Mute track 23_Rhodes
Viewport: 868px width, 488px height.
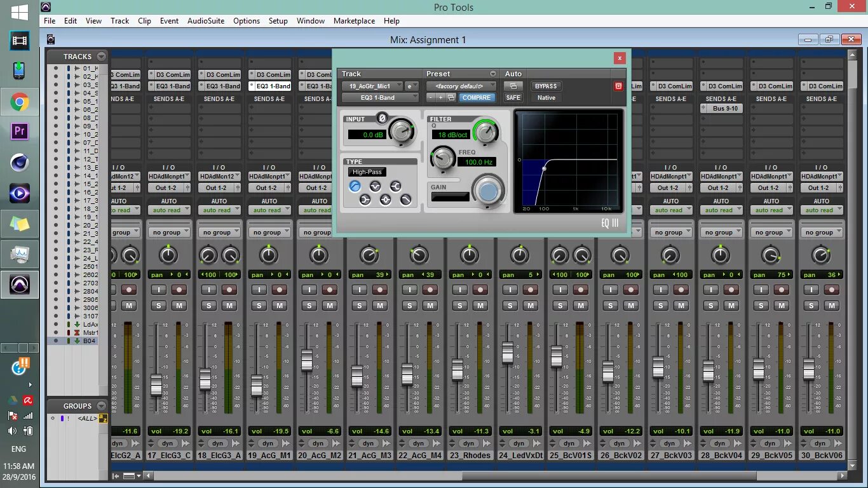tap(480, 306)
